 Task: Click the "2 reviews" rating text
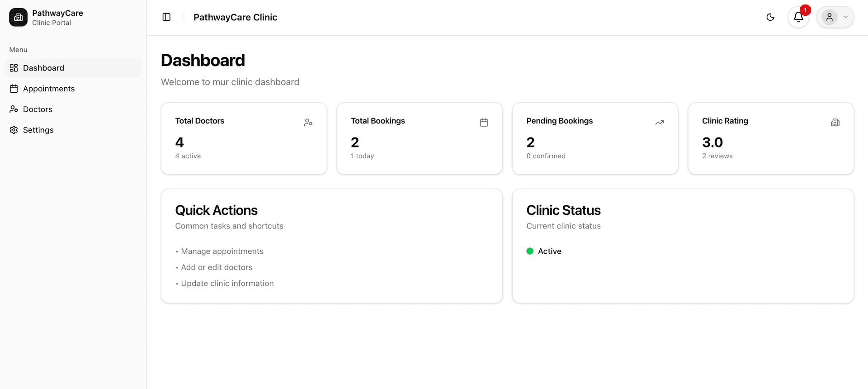717,156
